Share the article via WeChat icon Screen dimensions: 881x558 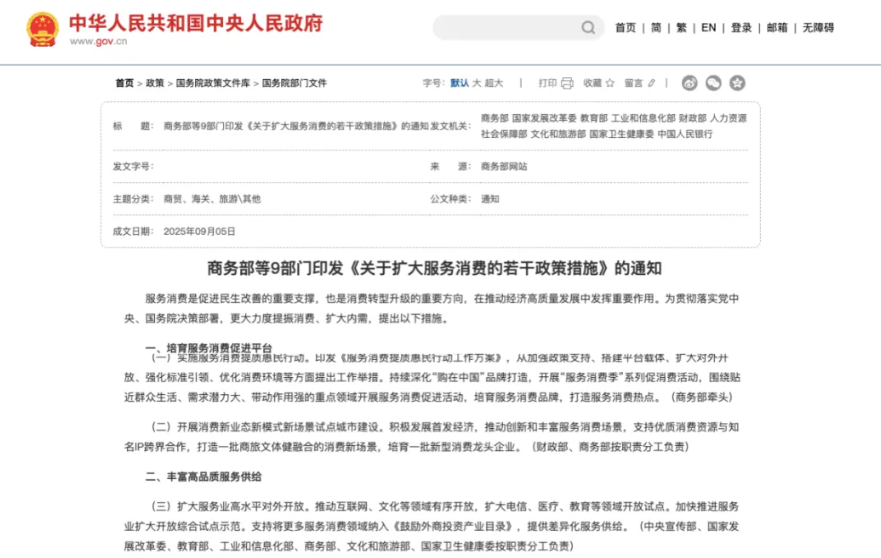tap(713, 83)
